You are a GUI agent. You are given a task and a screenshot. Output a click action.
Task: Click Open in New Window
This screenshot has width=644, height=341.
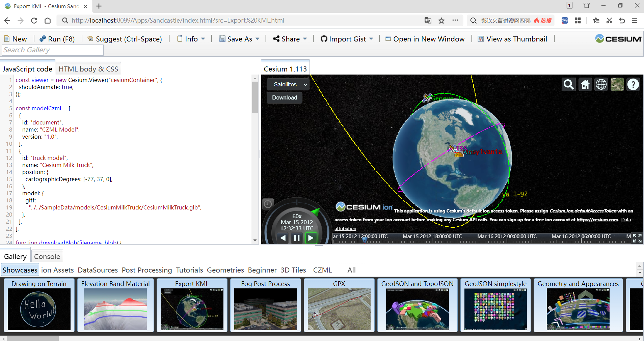[425, 39]
